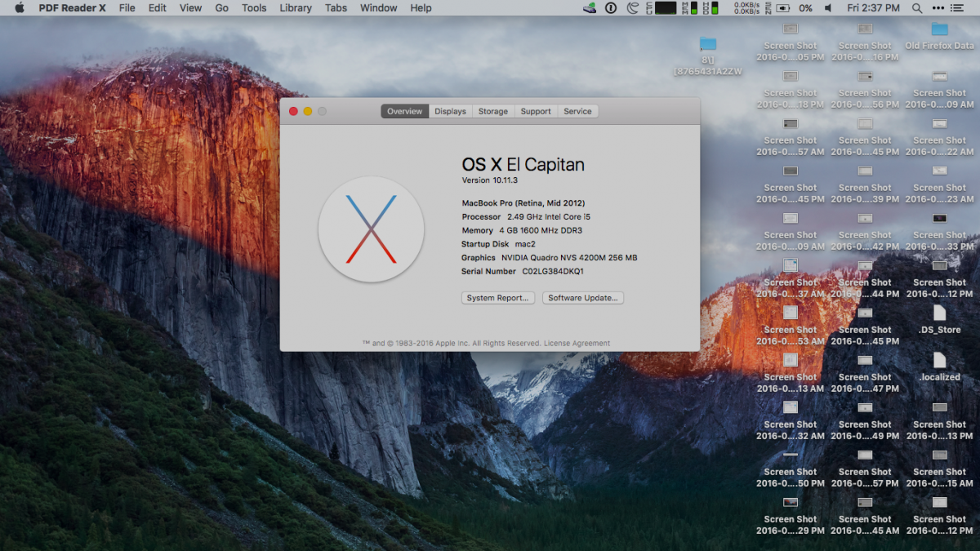Show Notification Center list icon
980x551 pixels.
[958, 8]
